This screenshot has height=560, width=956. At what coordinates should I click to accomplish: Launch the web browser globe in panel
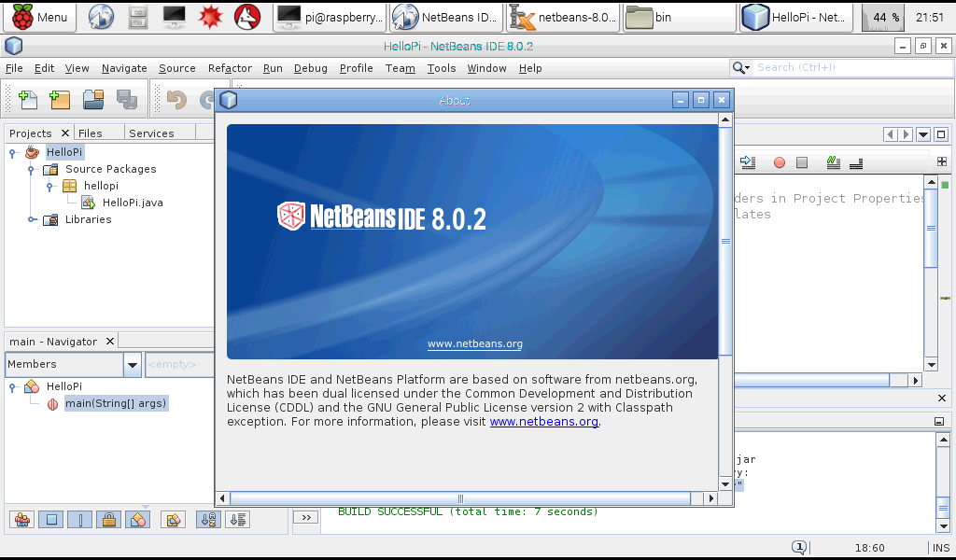click(101, 17)
